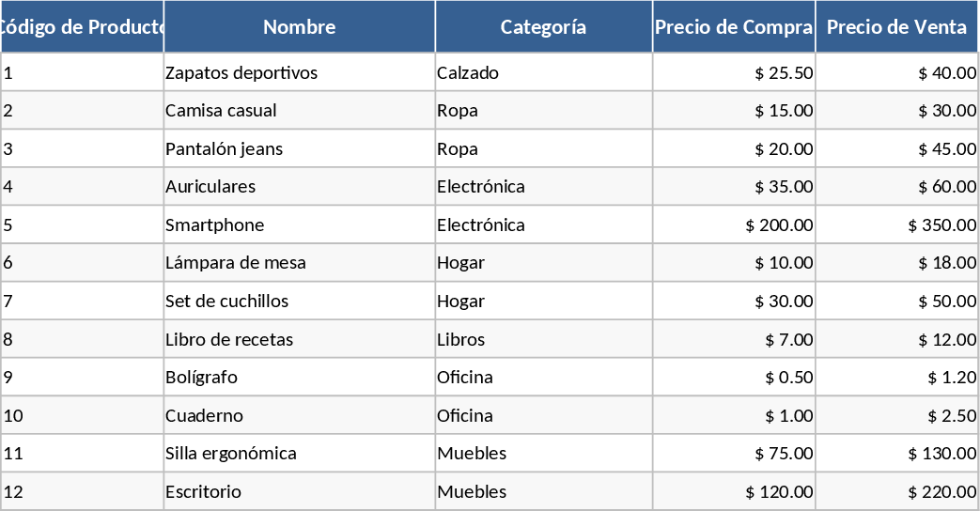Select the Categoría header cell
Image resolution: width=980 pixels, height=511 pixels.
coord(543,27)
